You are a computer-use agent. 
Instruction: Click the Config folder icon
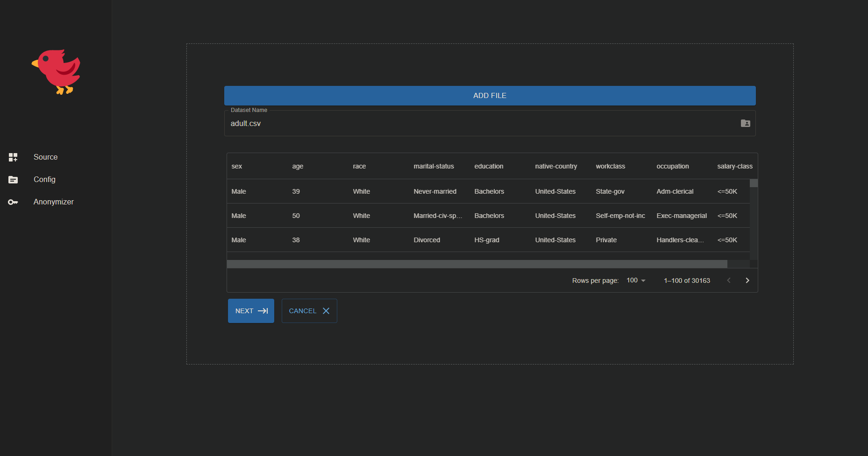coord(13,180)
